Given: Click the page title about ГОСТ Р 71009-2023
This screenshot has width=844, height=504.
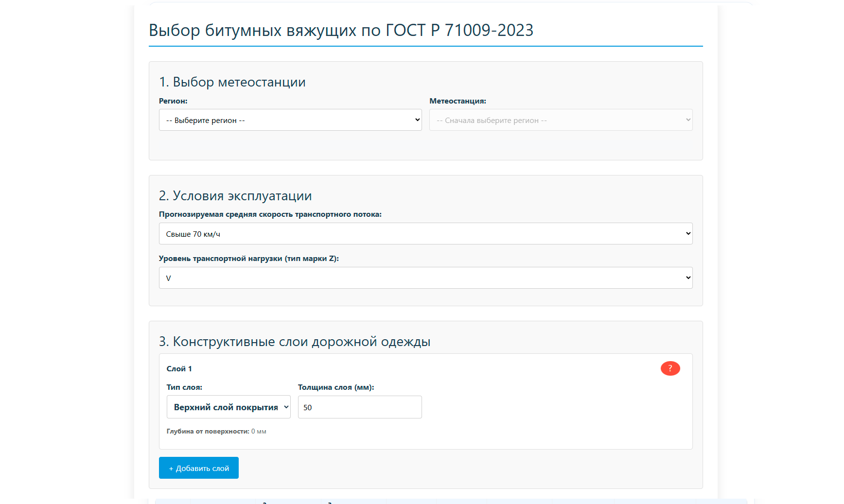Looking at the screenshot, I should 341,30.
